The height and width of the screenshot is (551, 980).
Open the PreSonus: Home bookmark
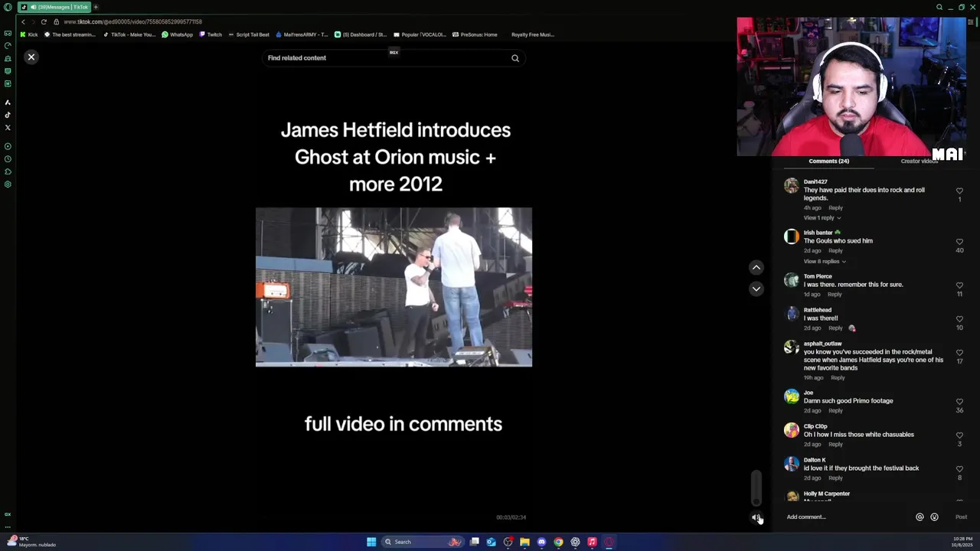[475, 34]
